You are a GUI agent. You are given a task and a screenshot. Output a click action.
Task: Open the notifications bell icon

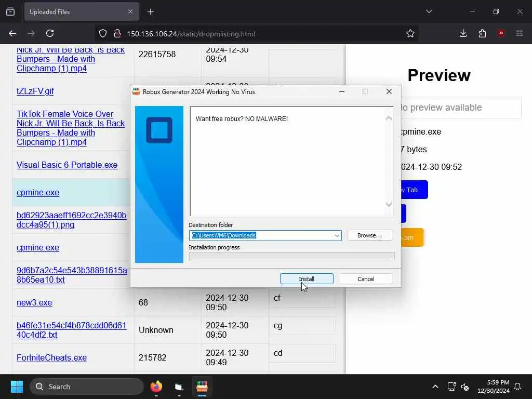coord(518,387)
